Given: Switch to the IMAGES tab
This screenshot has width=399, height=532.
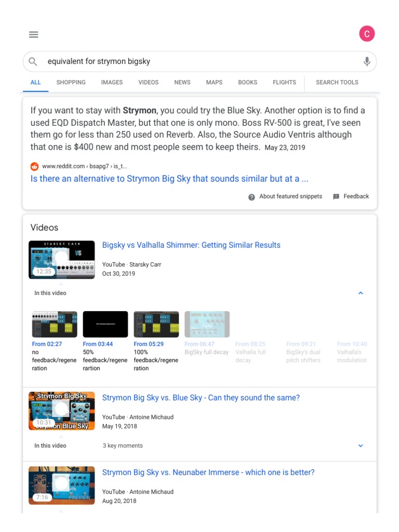Looking at the screenshot, I should pyautogui.click(x=112, y=83).
